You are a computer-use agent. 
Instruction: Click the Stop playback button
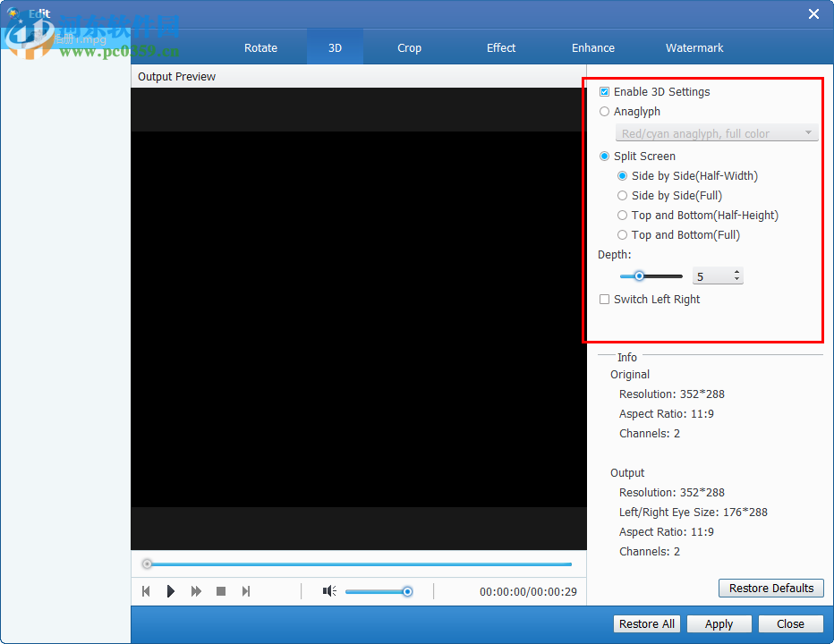tap(221, 591)
